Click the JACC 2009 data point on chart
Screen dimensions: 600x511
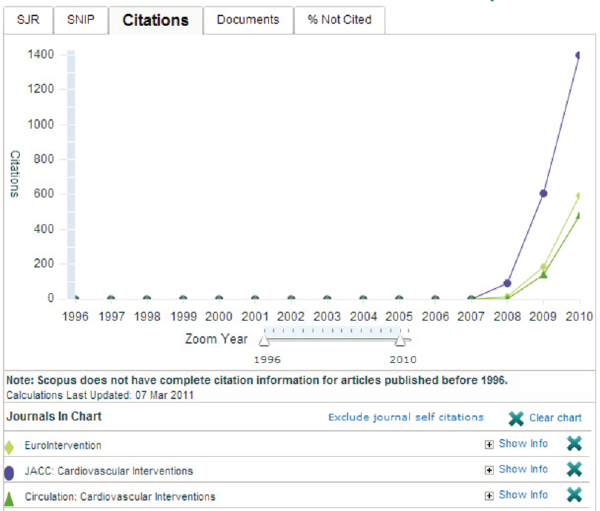click(x=543, y=193)
